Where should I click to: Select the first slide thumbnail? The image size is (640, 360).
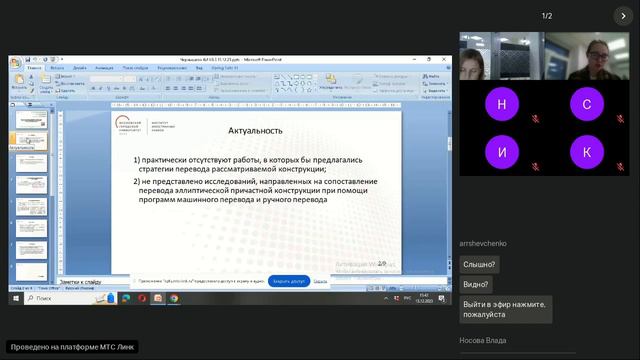tap(31, 120)
